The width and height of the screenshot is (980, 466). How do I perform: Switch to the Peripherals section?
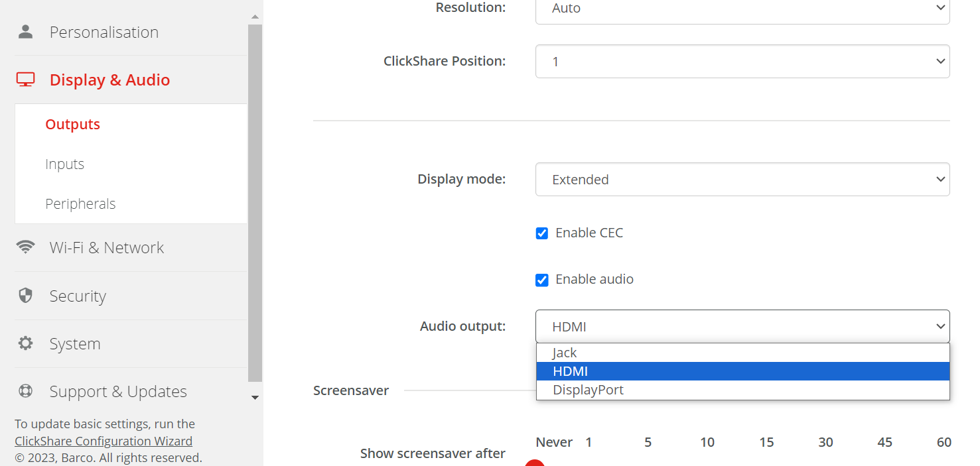80,203
